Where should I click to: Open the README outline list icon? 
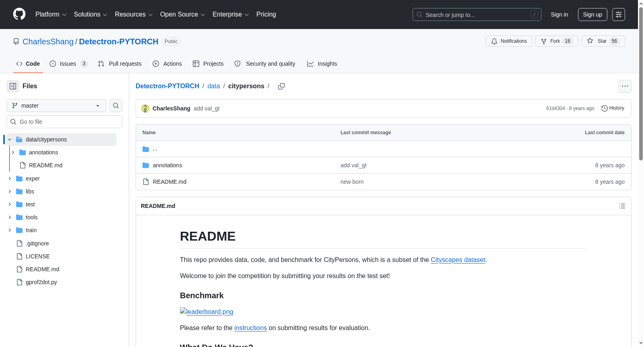[622, 206]
